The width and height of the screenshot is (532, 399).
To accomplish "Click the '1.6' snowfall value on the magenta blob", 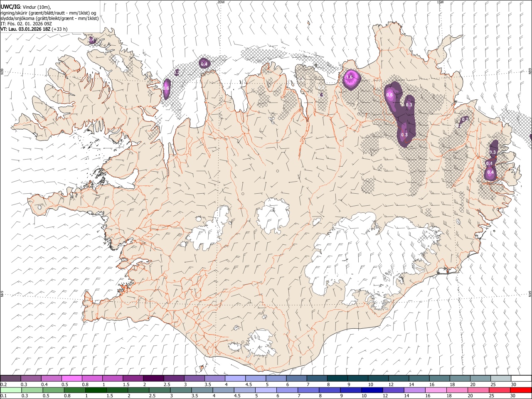I will [350, 77].
